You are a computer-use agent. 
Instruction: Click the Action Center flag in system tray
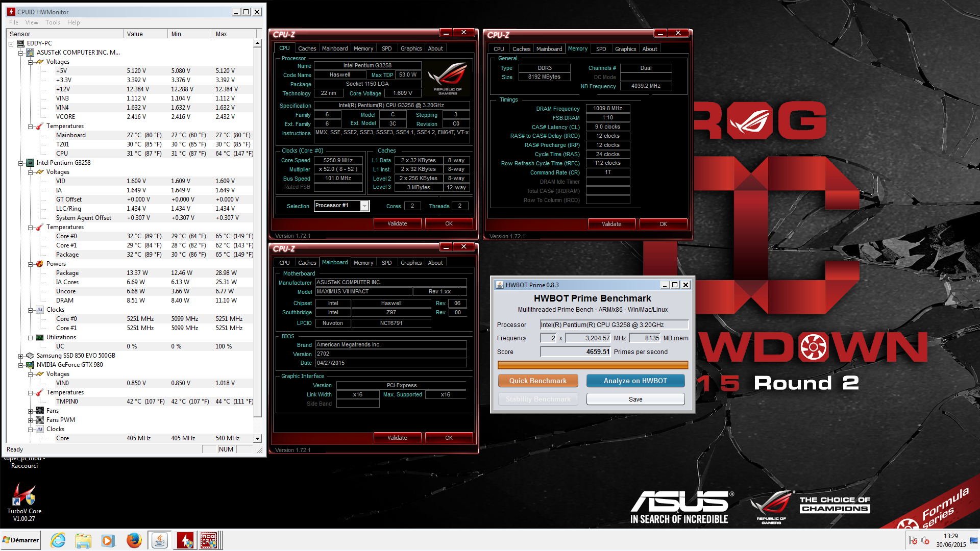[x=913, y=540]
